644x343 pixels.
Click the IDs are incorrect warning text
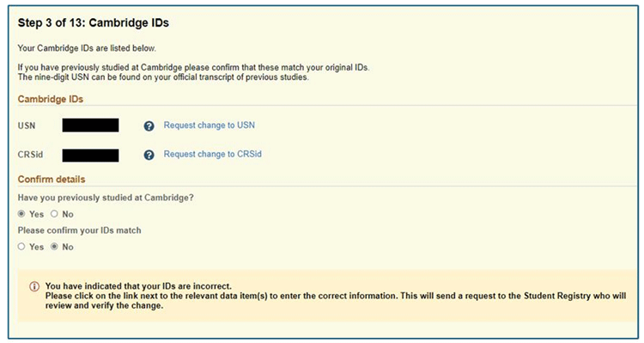tap(138, 285)
